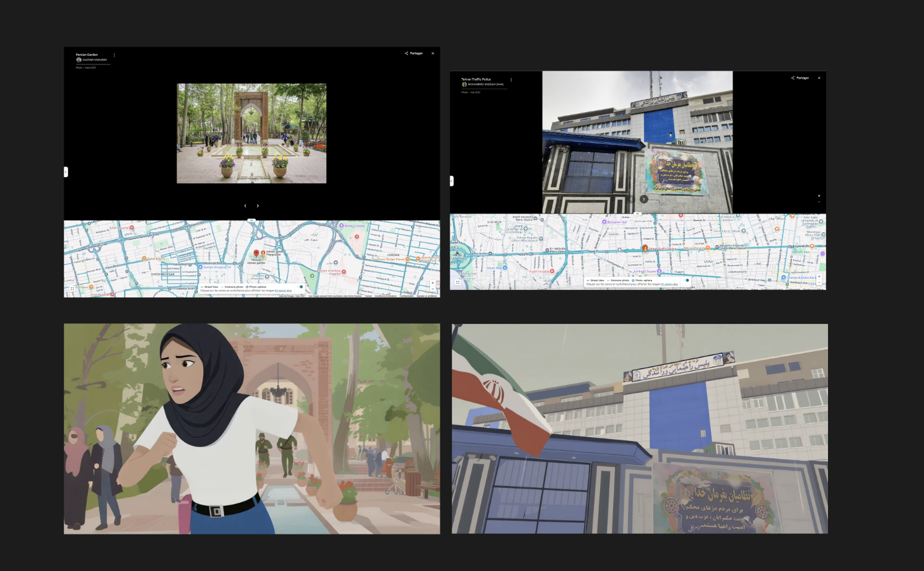Open fullscreen on the Traffic Police map
This screenshot has height=571, width=924.
click(x=458, y=282)
